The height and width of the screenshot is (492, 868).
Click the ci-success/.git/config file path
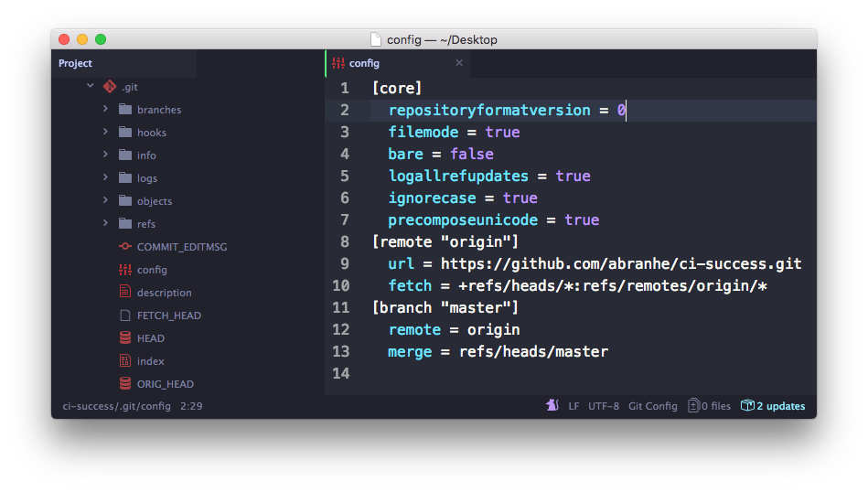click(116, 406)
